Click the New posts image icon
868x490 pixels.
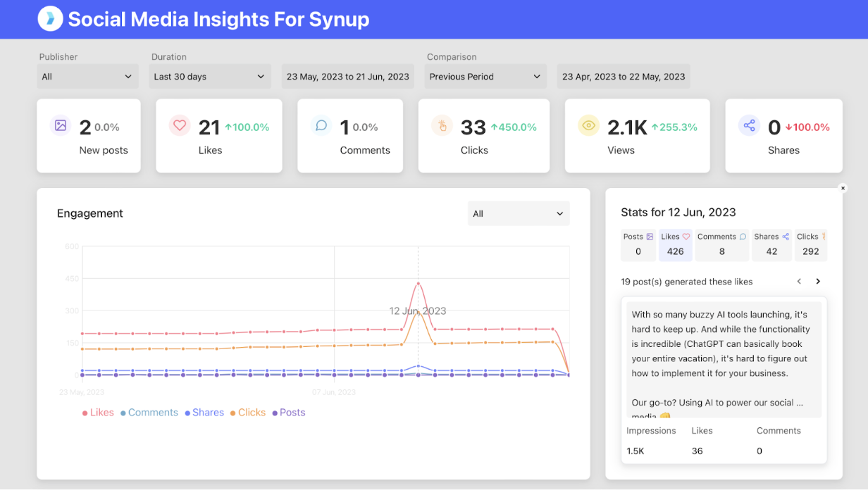[x=61, y=125]
